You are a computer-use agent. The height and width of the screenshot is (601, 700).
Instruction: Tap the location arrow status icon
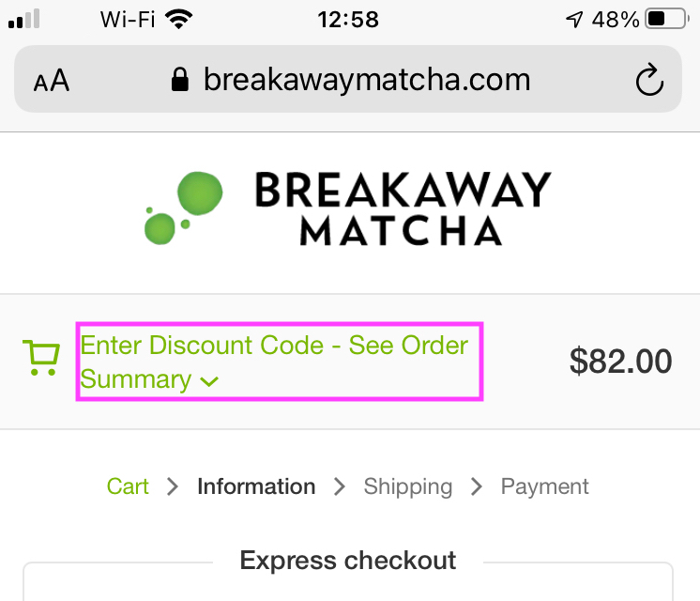[574, 19]
